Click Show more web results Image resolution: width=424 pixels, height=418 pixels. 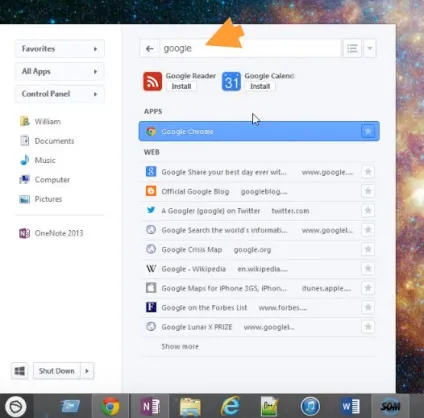coord(180,346)
